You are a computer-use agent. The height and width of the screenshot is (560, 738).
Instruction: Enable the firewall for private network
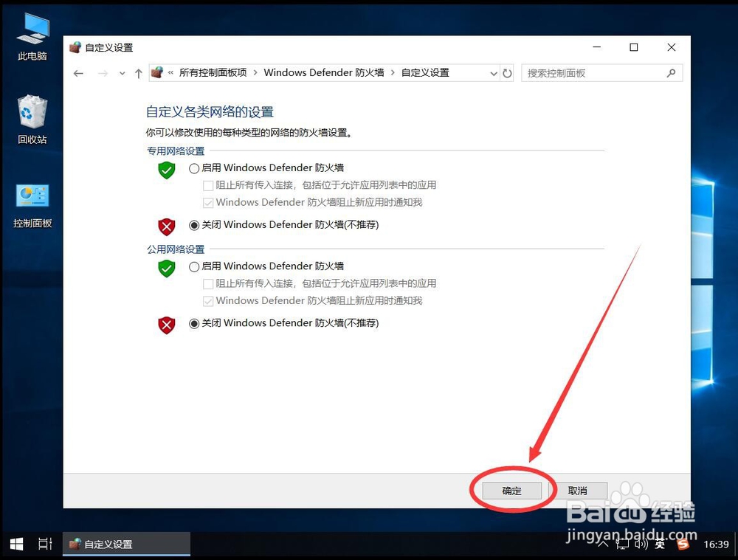(x=194, y=168)
